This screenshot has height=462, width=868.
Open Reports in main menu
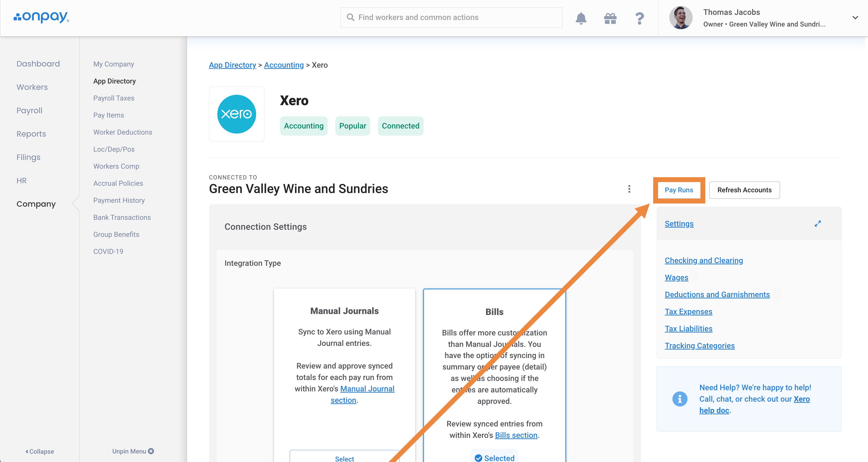(x=31, y=134)
